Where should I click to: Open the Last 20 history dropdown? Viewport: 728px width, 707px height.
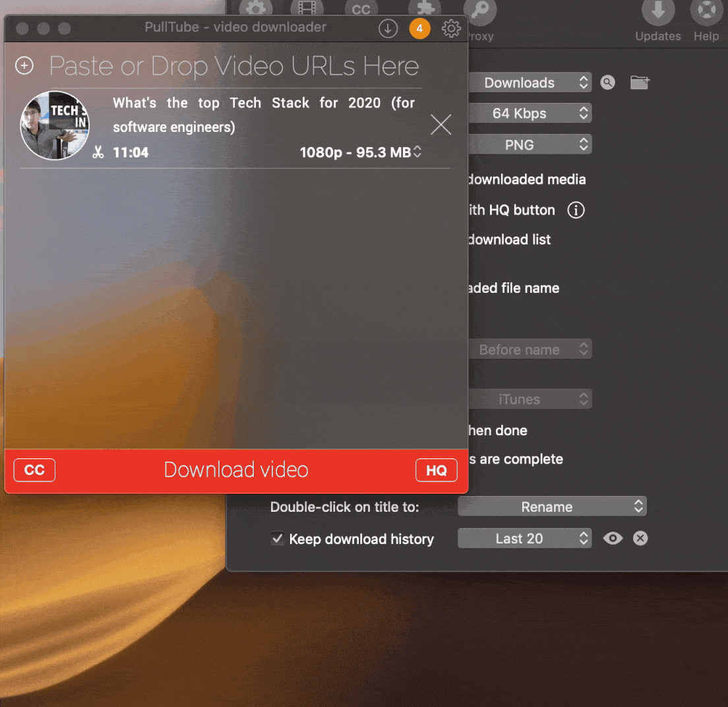coord(525,538)
